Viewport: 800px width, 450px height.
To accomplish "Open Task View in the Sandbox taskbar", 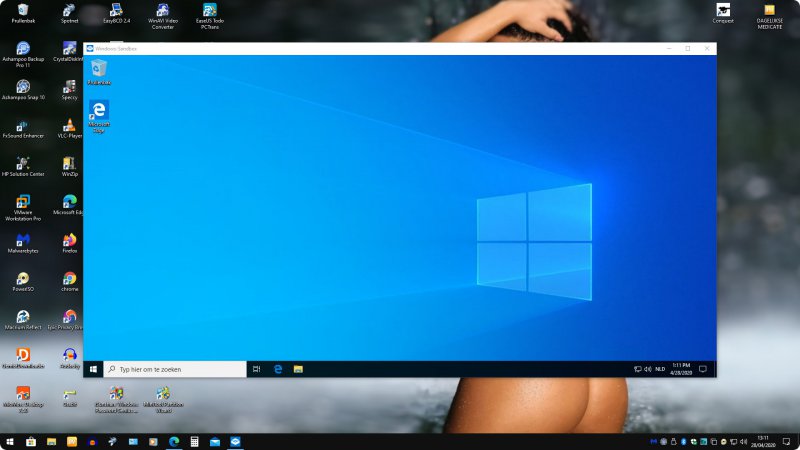I will pyautogui.click(x=257, y=369).
